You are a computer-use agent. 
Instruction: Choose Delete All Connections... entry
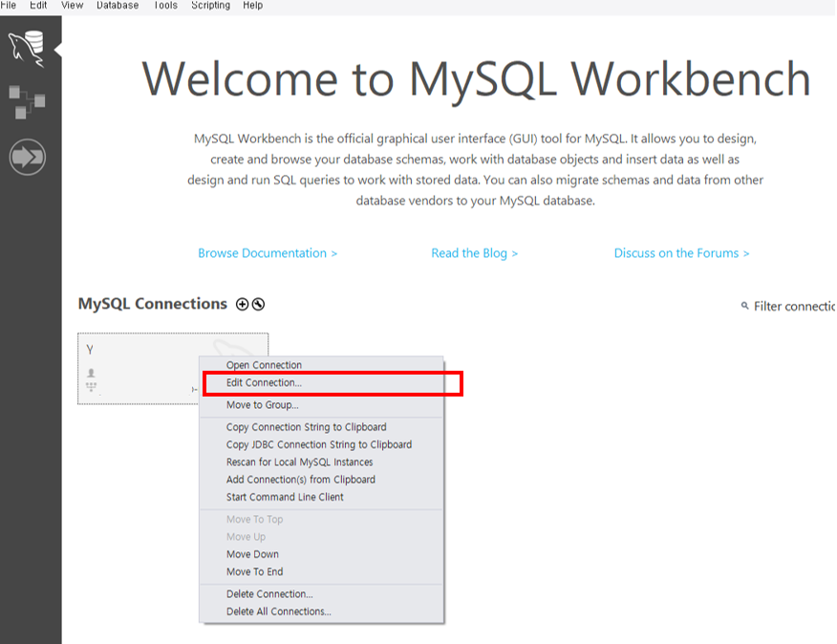coord(321,612)
